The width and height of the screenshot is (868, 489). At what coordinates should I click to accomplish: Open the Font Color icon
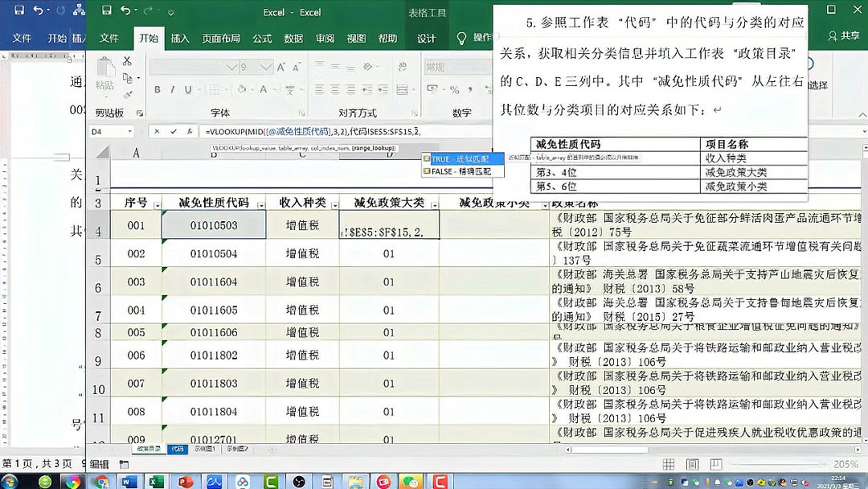262,89
